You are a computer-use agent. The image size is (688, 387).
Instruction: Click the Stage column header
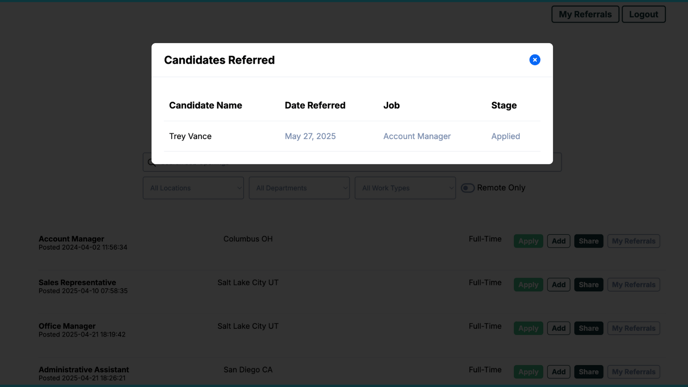[x=504, y=105]
